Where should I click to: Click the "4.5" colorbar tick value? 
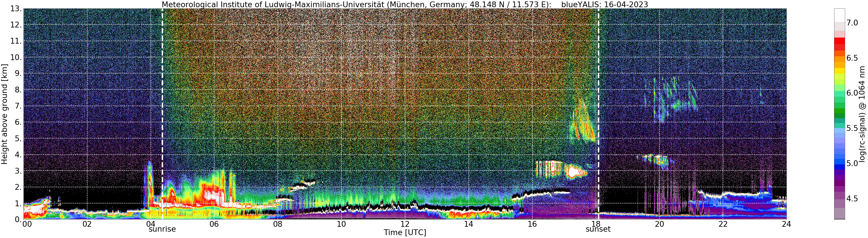pyautogui.click(x=852, y=199)
